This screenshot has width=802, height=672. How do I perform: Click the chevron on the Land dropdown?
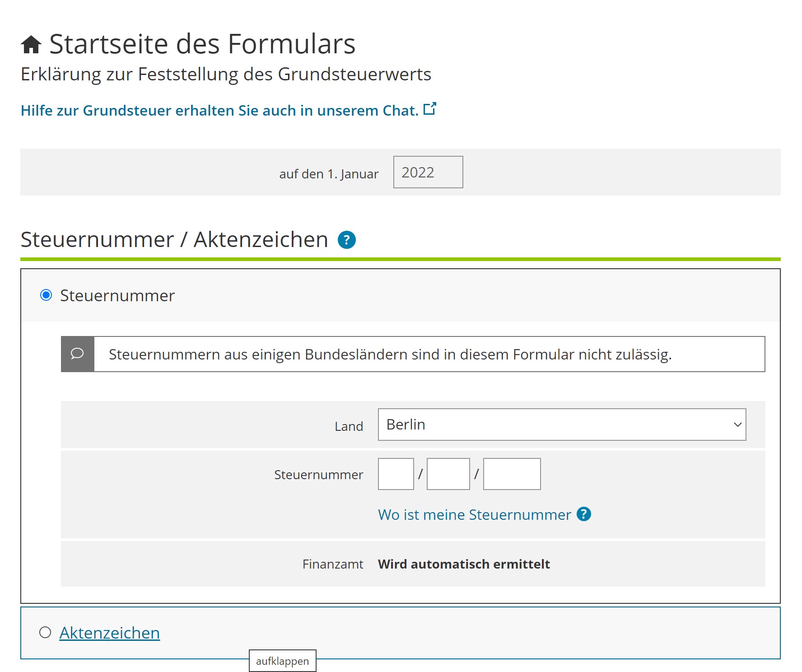[x=737, y=424]
